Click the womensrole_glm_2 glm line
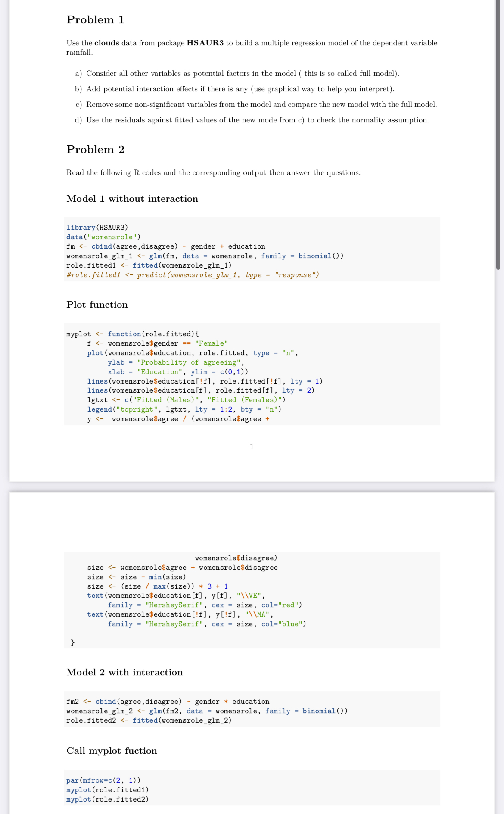 (207, 711)
